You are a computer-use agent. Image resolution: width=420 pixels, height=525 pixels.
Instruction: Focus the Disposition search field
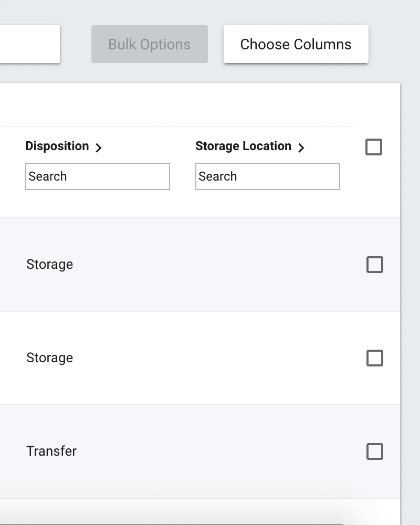point(98,176)
